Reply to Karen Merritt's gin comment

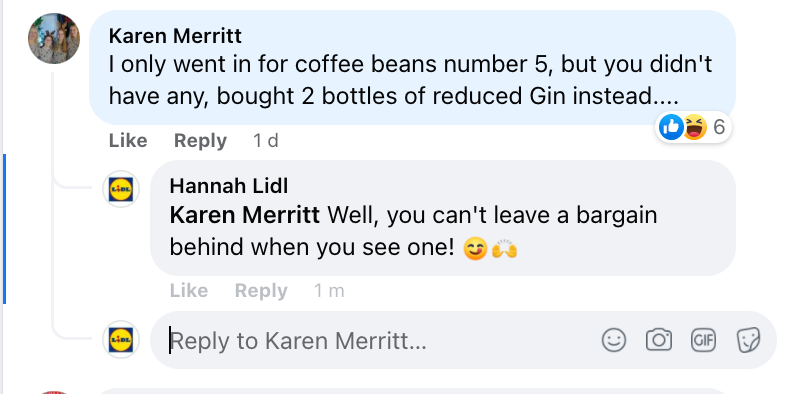click(200, 140)
